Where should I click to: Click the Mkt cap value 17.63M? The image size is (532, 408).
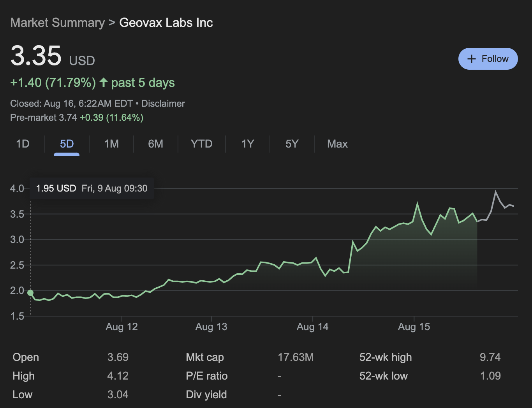tap(296, 357)
